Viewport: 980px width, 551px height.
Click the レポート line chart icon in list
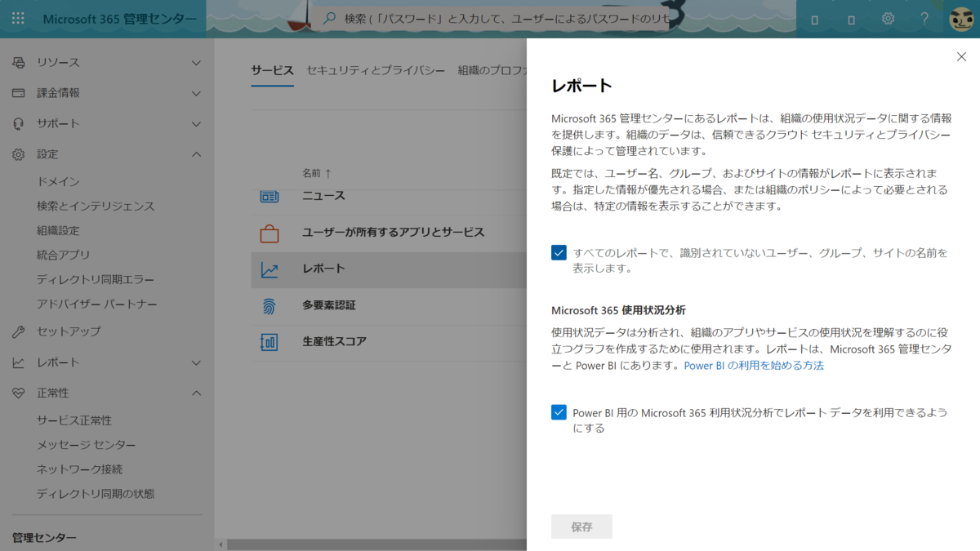coord(269,269)
